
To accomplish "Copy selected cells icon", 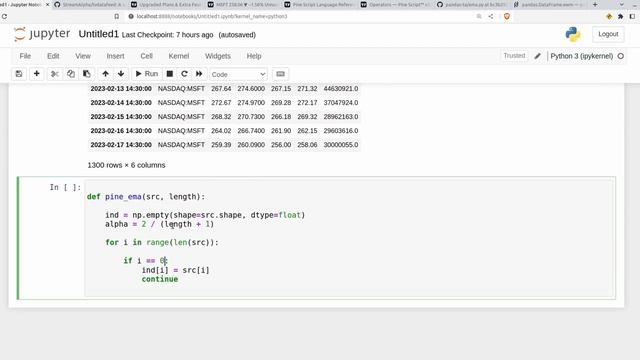I will [x=71, y=74].
